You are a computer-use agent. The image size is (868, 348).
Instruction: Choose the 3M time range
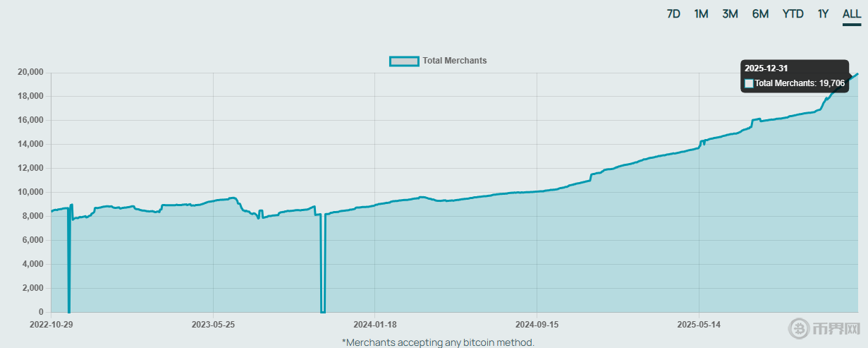730,14
